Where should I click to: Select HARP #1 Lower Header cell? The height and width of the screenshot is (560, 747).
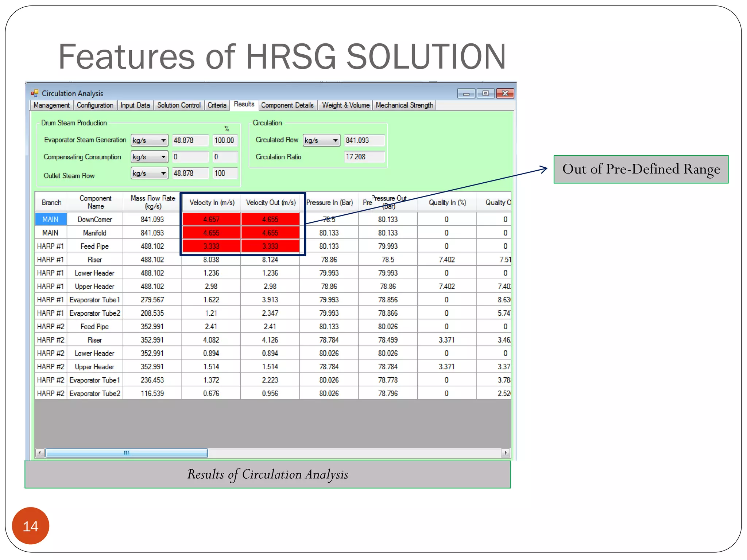click(x=95, y=273)
